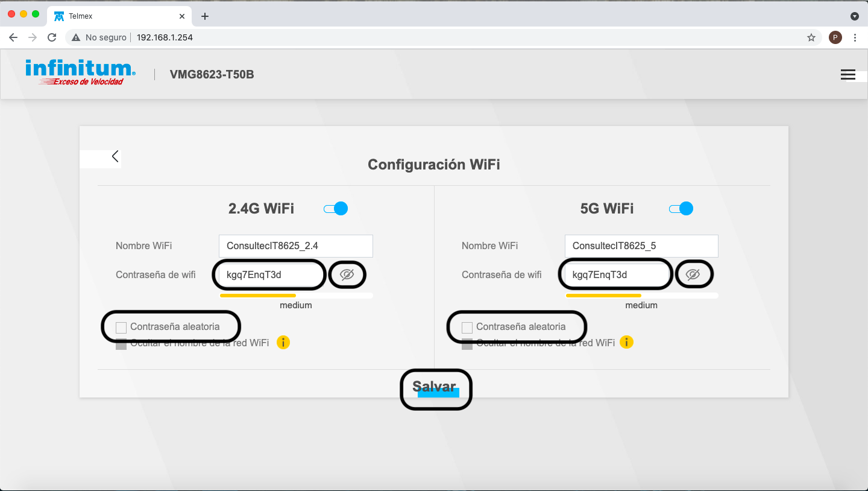This screenshot has height=491, width=868.
Task: Open a new browser tab
Action: pyautogui.click(x=205, y=16)
